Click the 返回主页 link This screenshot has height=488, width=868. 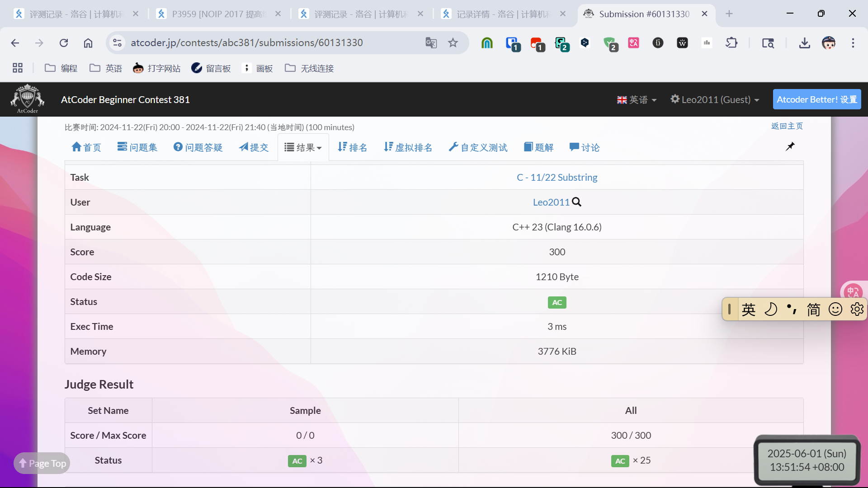pos(787,126)
